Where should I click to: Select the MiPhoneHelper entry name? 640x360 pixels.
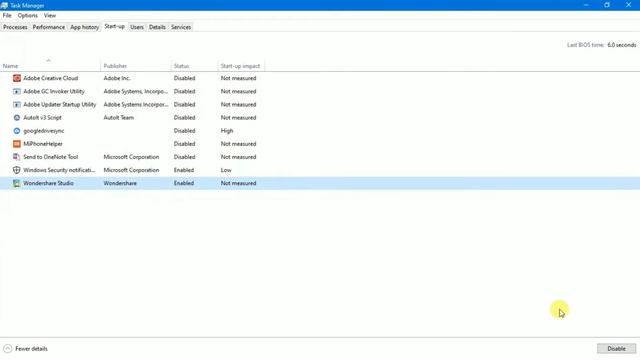[x=43, y=144]
